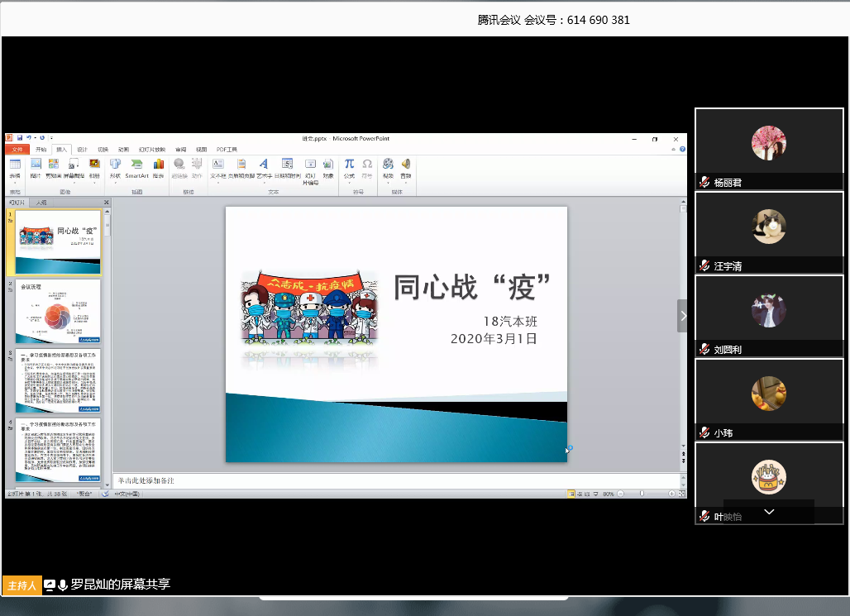
Task: Open the 设计 (Design) ribbon tab
Action: tap(82, 150)
